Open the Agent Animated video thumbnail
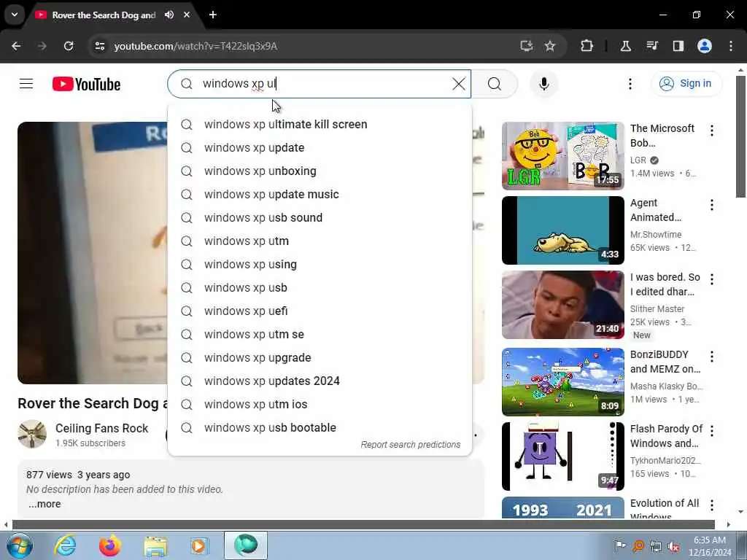 click(562, 230)
